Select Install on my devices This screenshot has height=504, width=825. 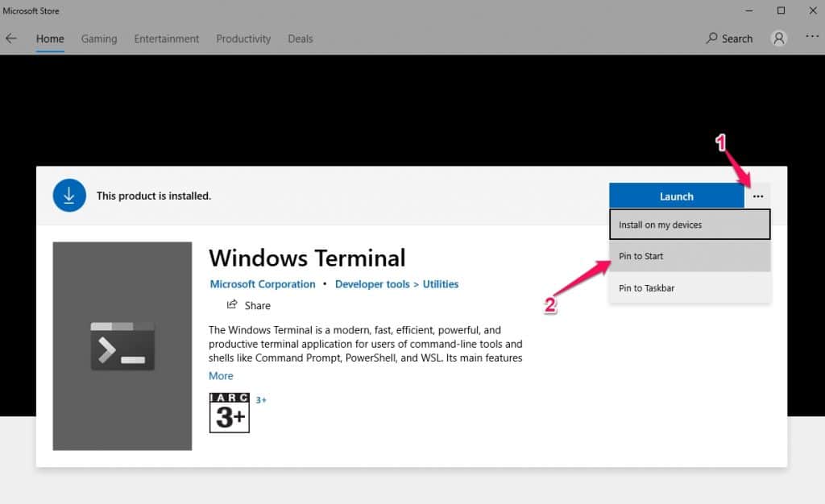[690, 224]
